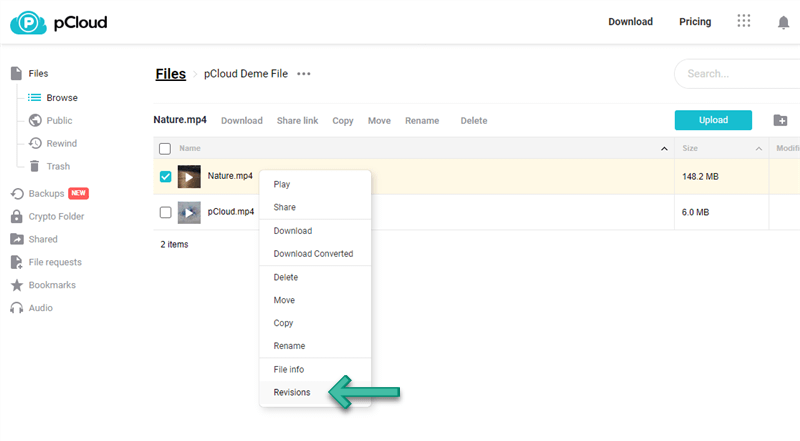This screenshot has height=441, width=800.
Task: Click pCloud Deme File breadcrumb text
Action: [x=246, y=74]
